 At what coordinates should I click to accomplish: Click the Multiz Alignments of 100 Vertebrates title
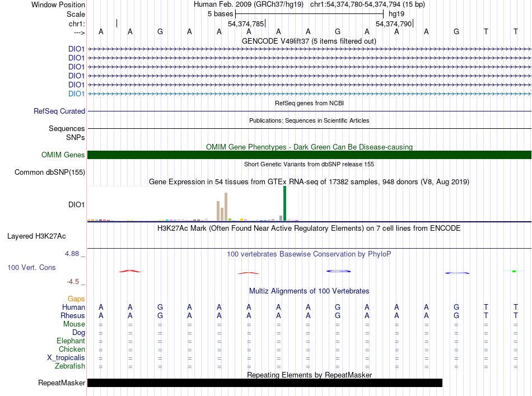309,291
